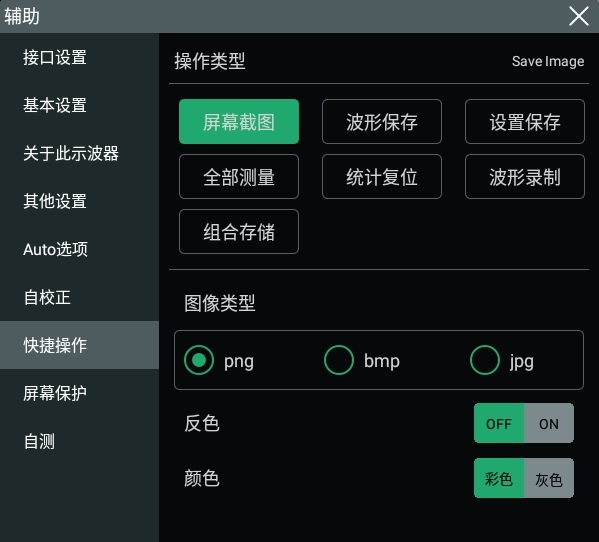Click the 统计复位 button
599x542 pixels.
click(x=382, y=176)
